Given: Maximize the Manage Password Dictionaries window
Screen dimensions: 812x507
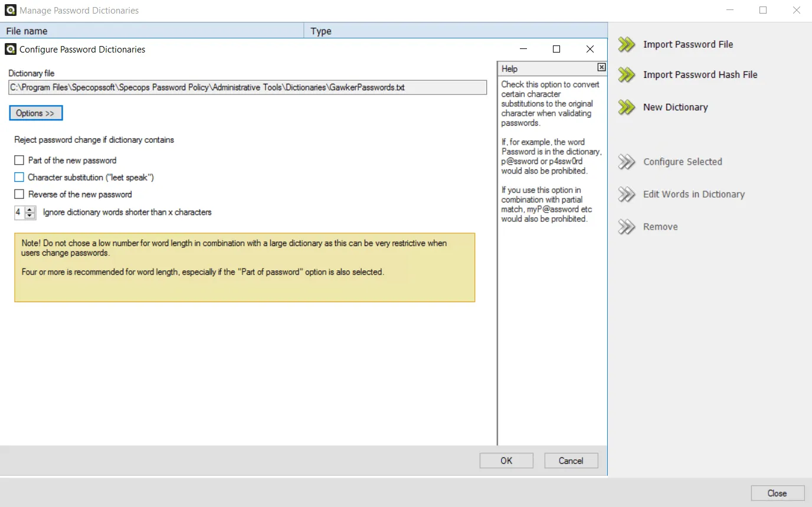Looking at the screenshot, I should [x=763, y=10].
